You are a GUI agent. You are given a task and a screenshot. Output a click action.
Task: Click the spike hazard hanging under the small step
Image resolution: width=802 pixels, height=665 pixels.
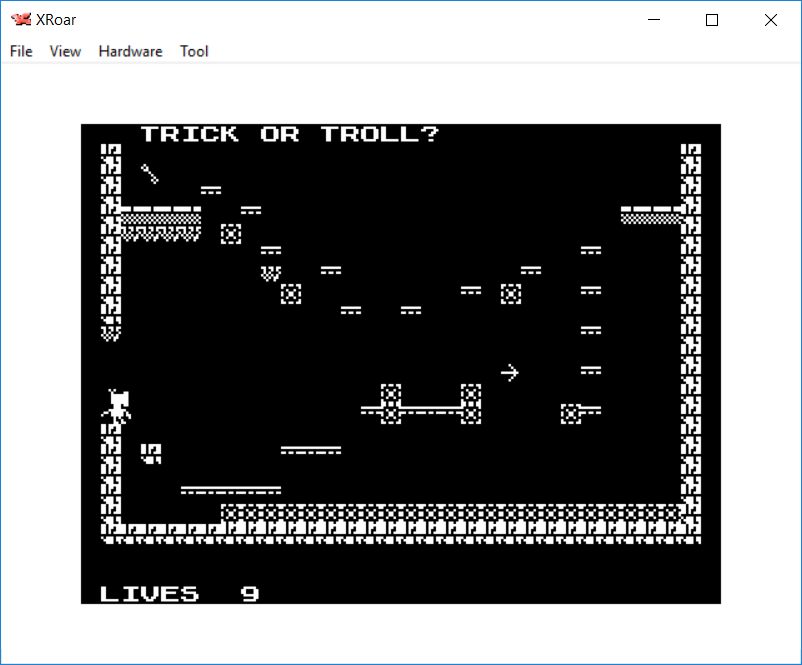coord(270,272)
